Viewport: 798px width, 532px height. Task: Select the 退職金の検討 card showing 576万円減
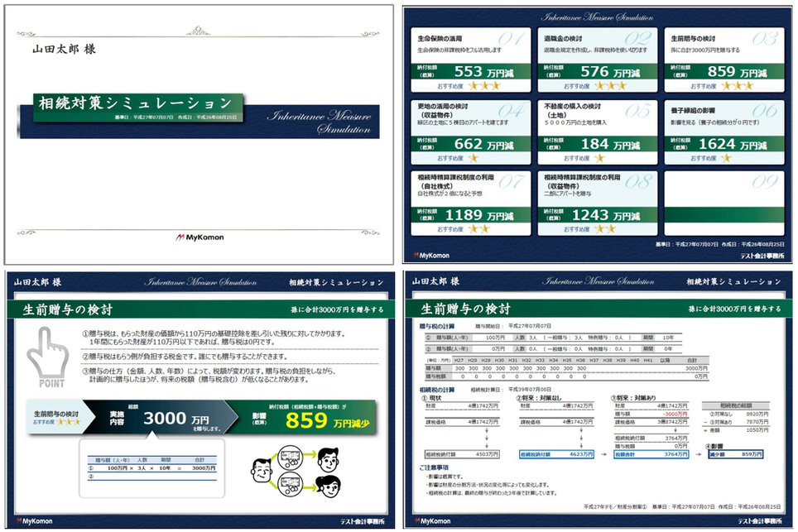coord(597,61)
